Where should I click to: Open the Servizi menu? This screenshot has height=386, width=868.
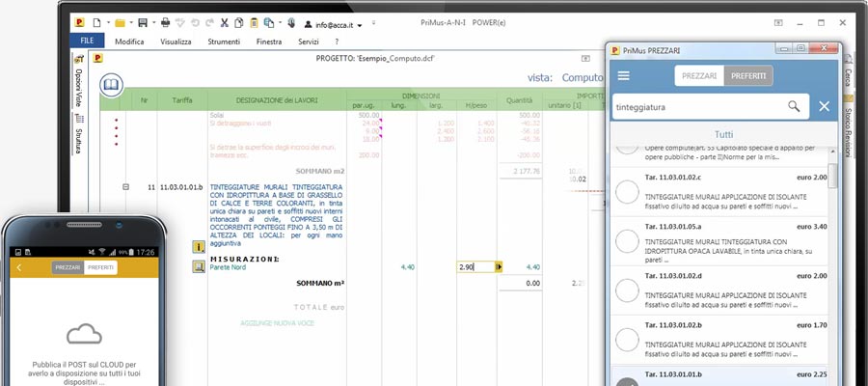[x=309, y=41]
